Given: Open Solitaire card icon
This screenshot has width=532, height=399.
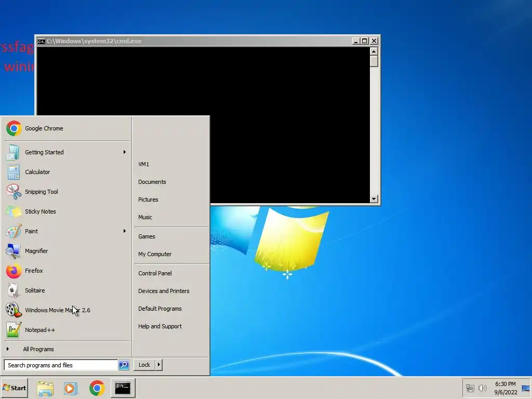Looking at the screenshot, I should [x=13, y=290].
